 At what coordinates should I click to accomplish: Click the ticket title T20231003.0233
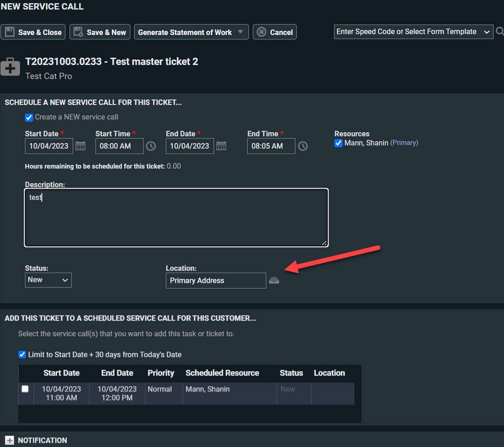tap(111, 61)
